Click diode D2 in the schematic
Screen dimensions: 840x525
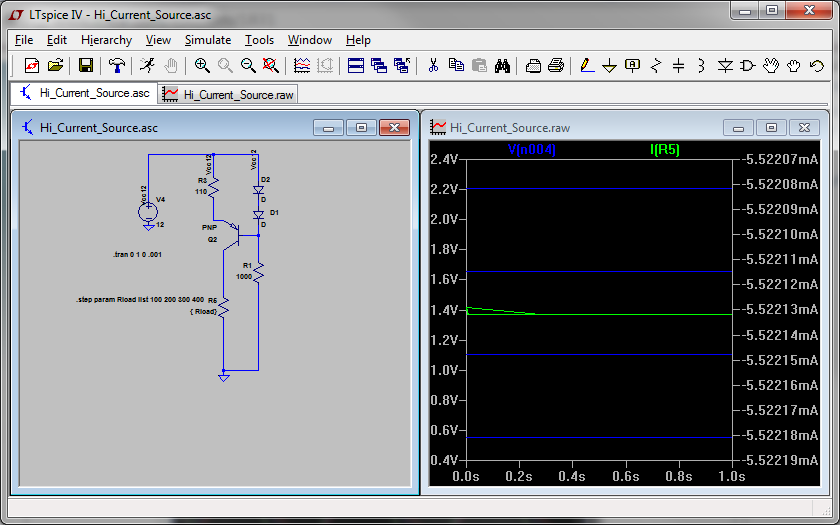tap(258, 190)
